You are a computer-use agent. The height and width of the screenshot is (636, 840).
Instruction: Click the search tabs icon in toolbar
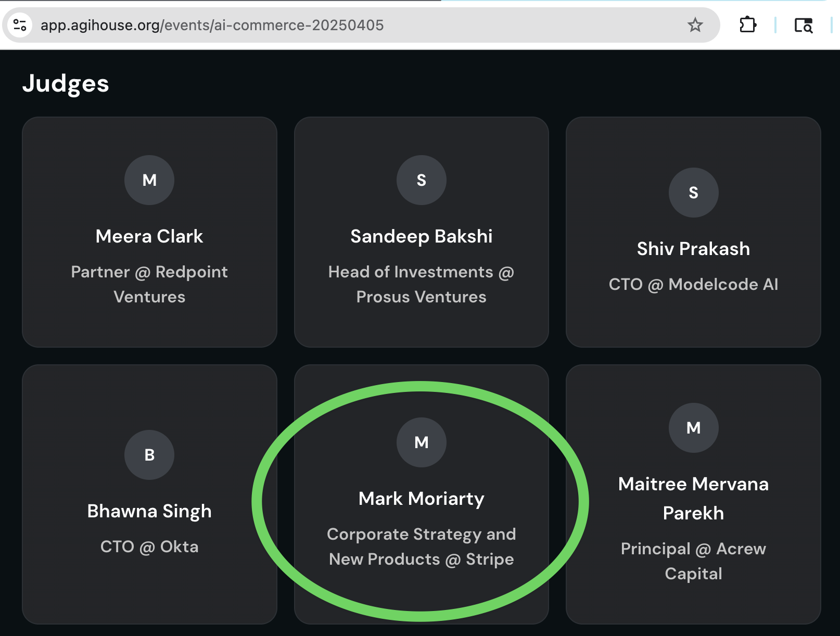click(804, 25)
